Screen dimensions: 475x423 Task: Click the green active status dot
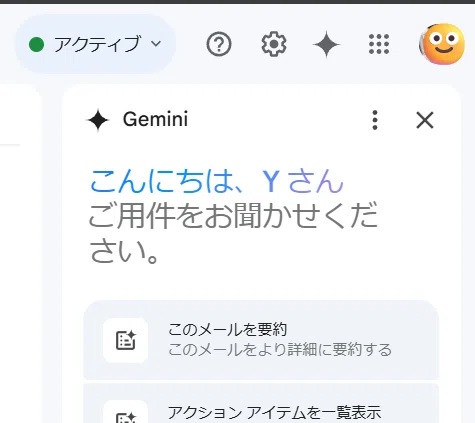(x=37, y=44)
